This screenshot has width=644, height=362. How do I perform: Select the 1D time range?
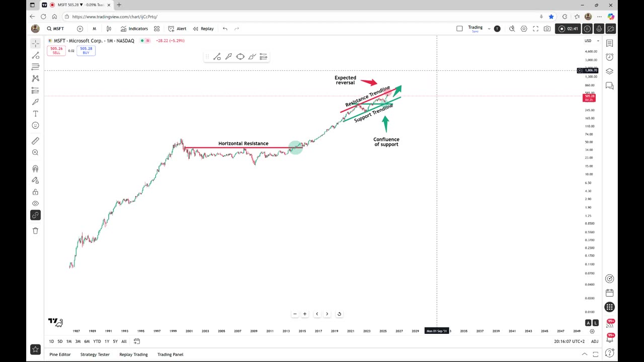(x=51, y=341)
